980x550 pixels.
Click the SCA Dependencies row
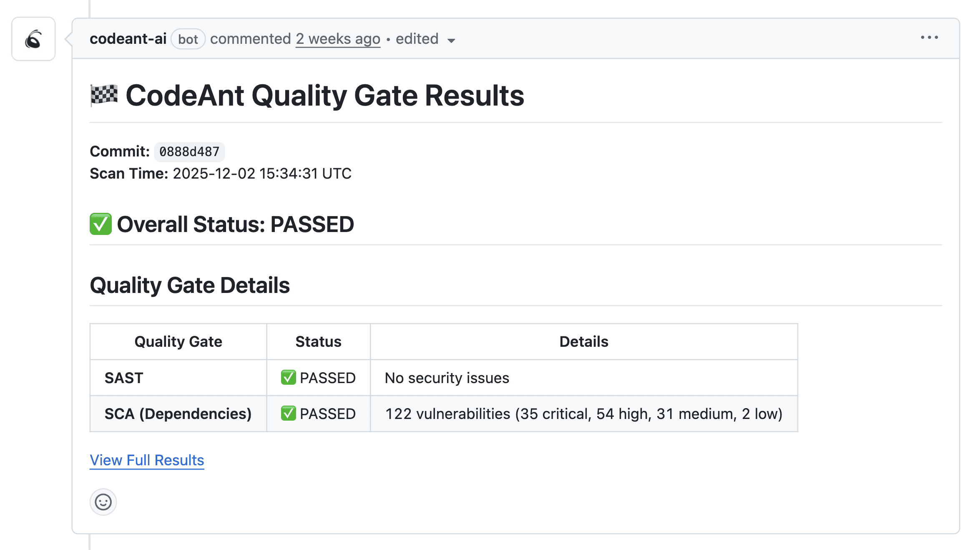tap(178, 414)
